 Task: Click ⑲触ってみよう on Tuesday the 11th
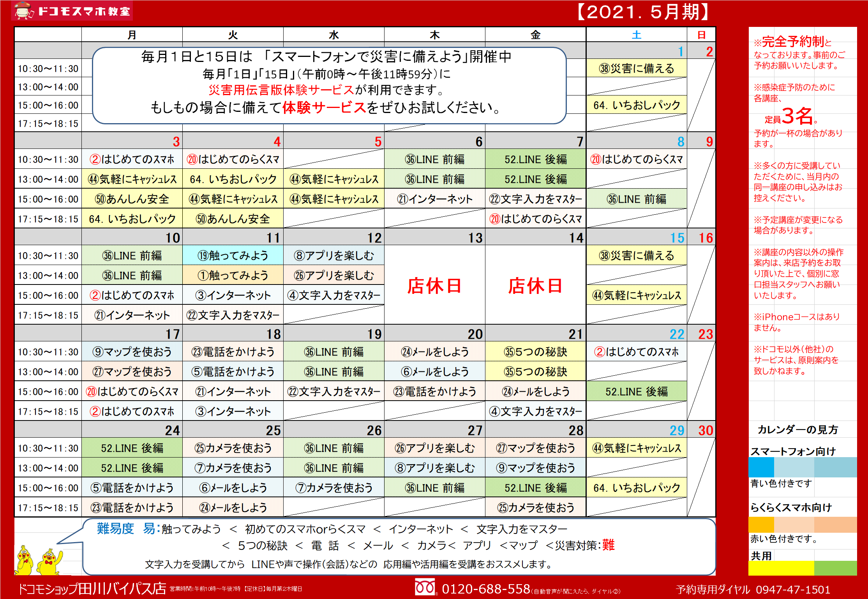coord(233,256)
